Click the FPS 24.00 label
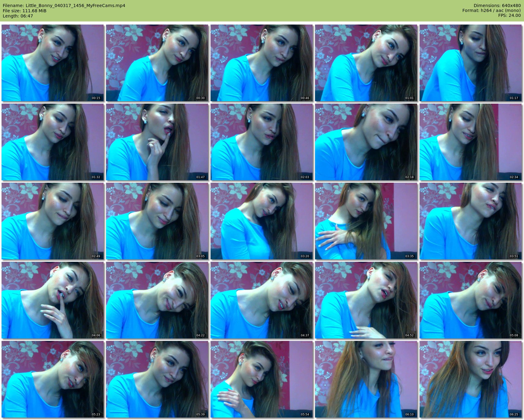 [x=509, y=15]
